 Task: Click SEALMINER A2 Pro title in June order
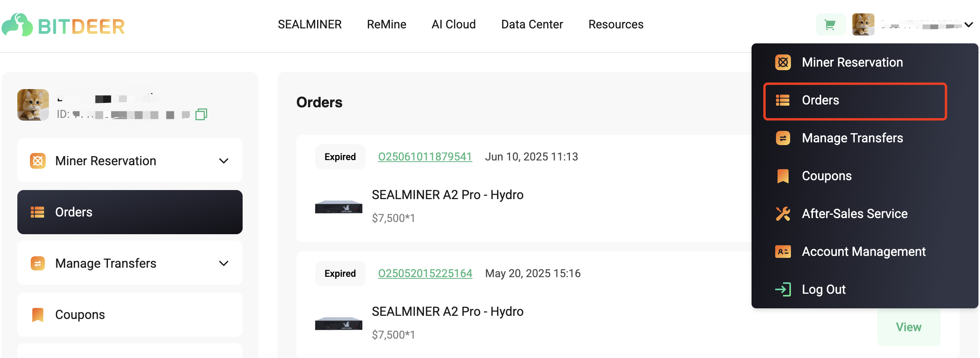448,195
